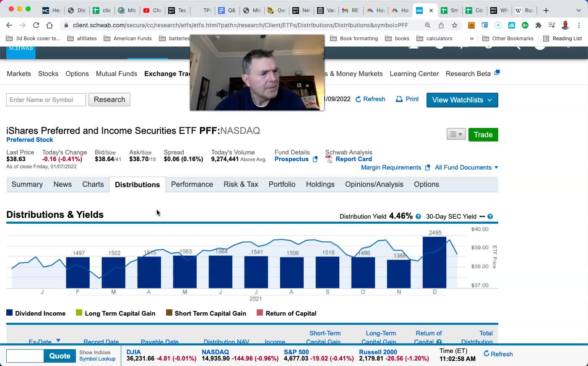
Task: Click the padlock site info icon
Action: [x=66, y=25]
